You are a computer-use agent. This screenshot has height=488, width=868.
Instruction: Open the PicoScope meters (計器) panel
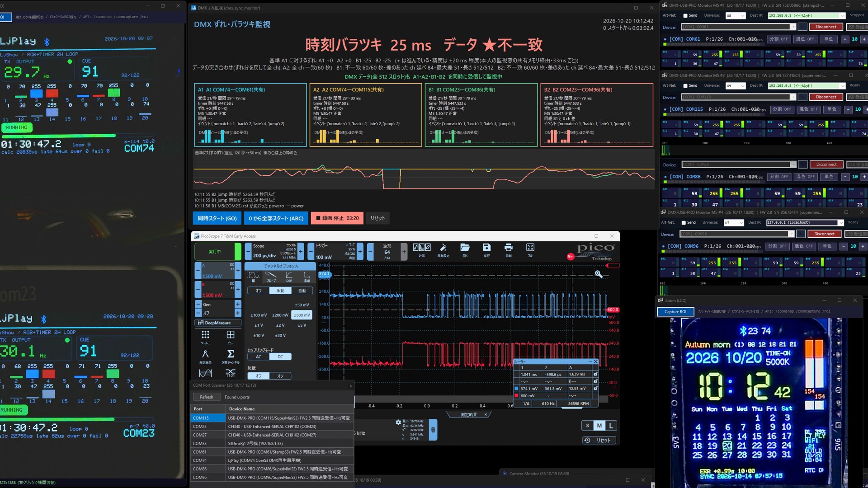[421, 249]
